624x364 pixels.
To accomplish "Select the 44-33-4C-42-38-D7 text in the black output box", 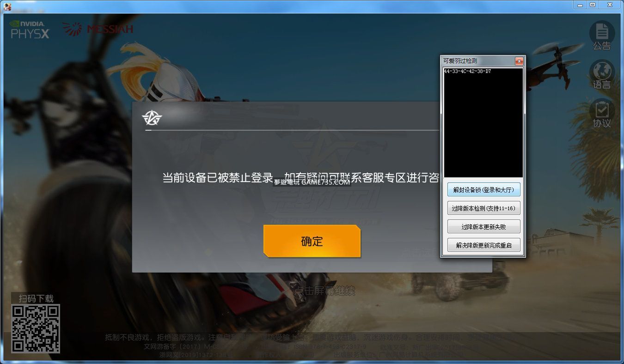I will pyautogui.click(x=467, y=72).
